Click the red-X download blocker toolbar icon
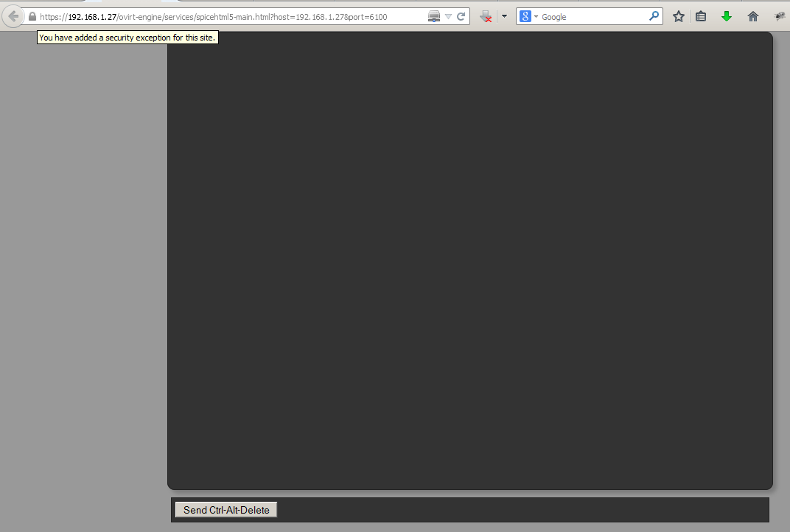This screenshot has width=790, height=532. (486, 16)
